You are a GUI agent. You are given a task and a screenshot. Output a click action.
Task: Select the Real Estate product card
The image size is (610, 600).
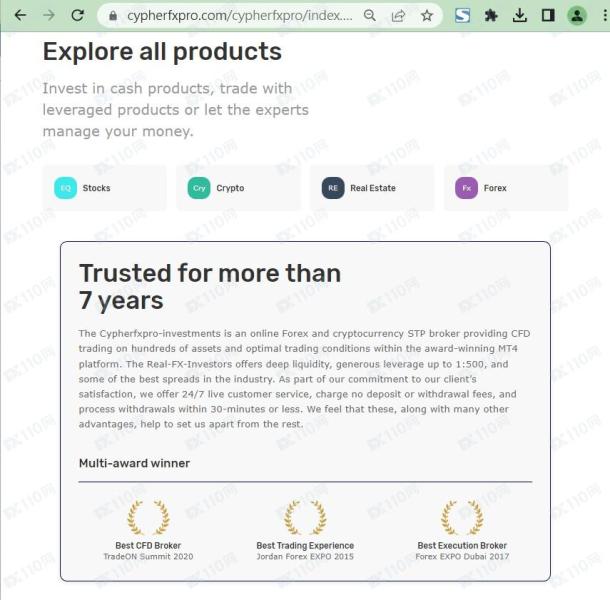tap(372, 188)
